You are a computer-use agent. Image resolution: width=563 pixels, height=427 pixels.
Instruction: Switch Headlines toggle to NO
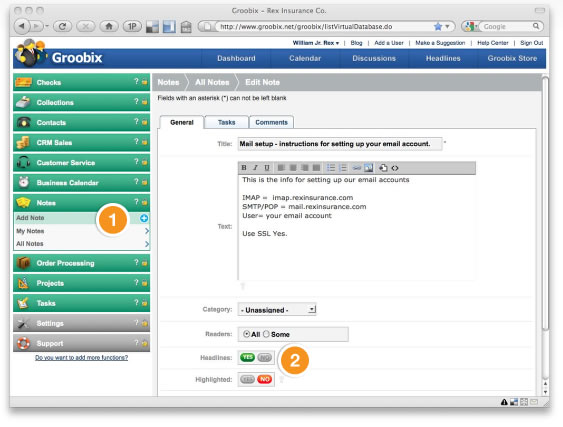[x=265, y=357]
